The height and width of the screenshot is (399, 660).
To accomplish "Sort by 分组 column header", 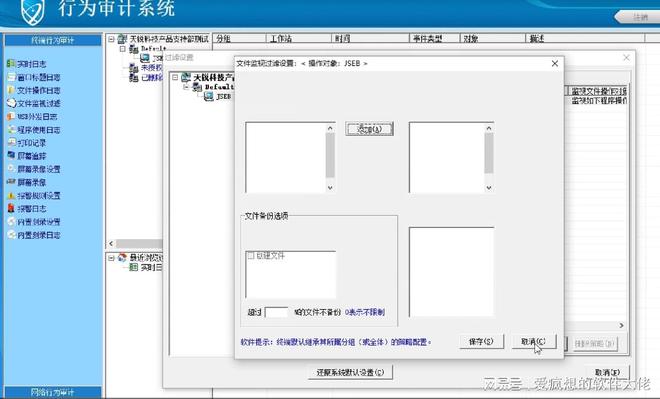I will point(240,38).
